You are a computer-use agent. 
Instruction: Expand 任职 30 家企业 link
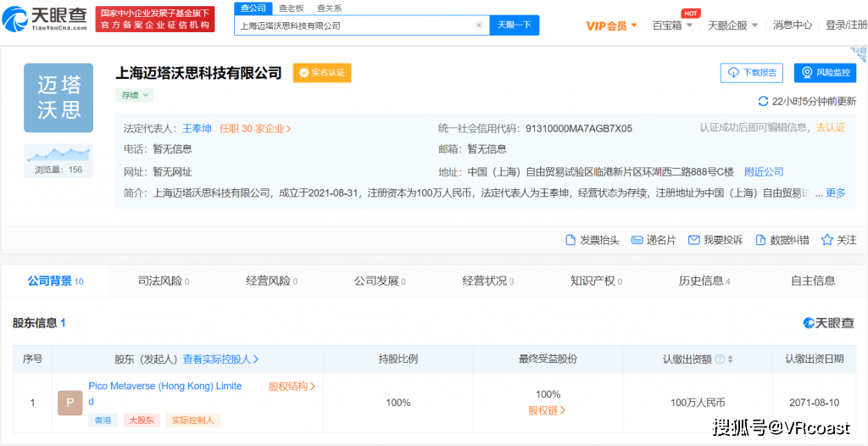click(255, 129)
